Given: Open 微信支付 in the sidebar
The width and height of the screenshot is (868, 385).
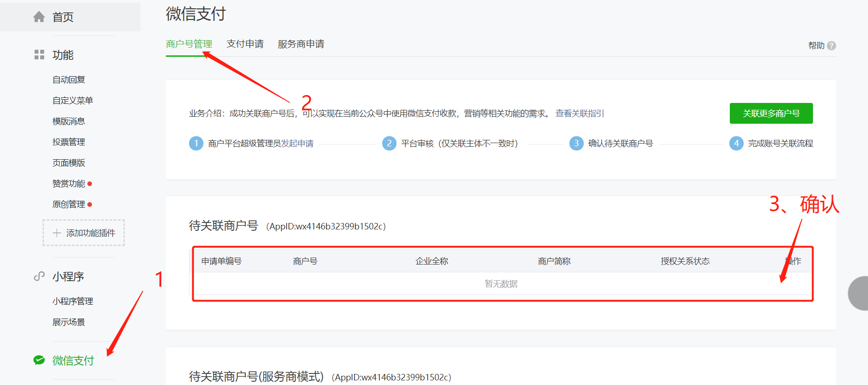Looking at the screenshot, I should point(73,360).
